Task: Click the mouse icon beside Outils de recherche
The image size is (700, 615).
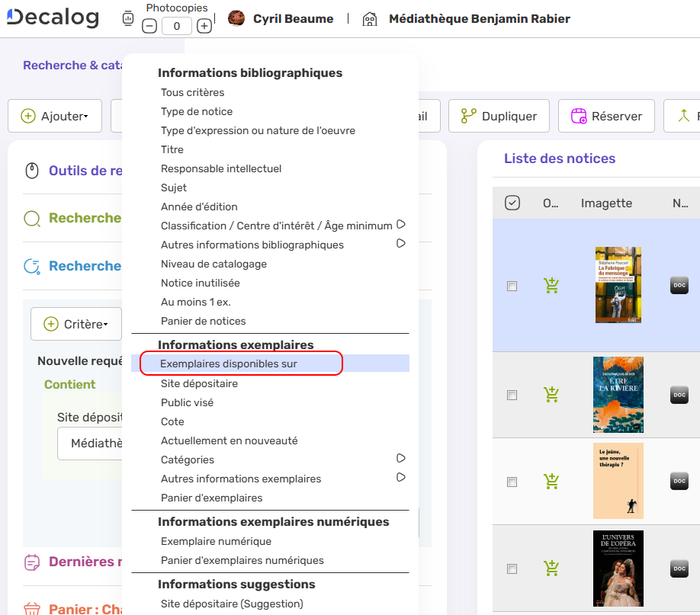Action: click(31, 171)
